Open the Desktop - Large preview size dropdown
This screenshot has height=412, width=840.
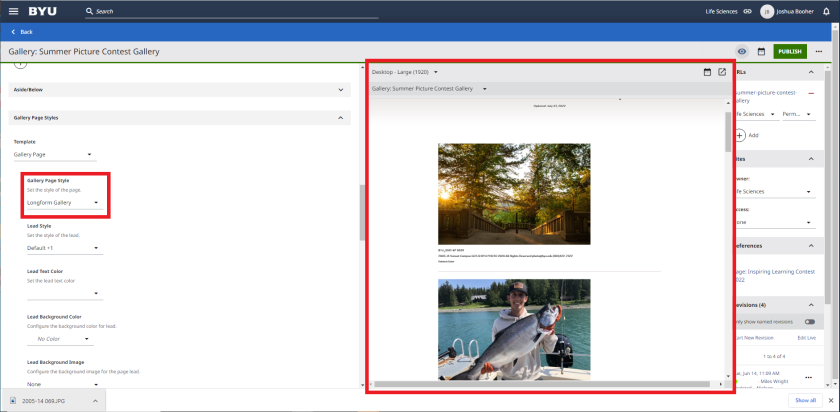[x=405, y=72]
